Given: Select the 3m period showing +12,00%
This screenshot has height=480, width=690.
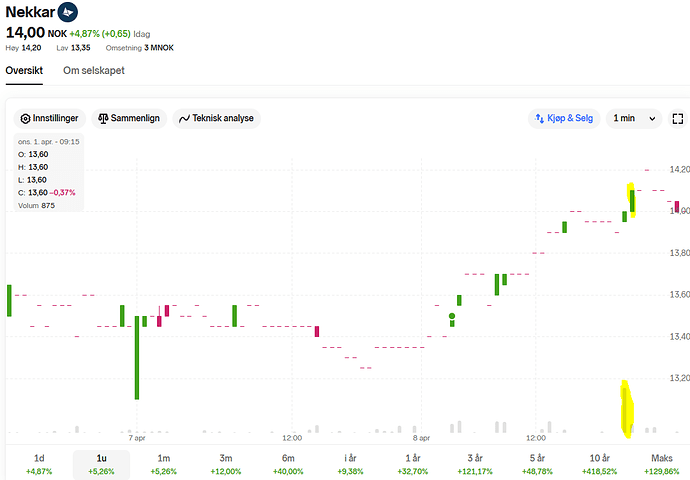Looking at the screenshot, I should tap(226, 464).
